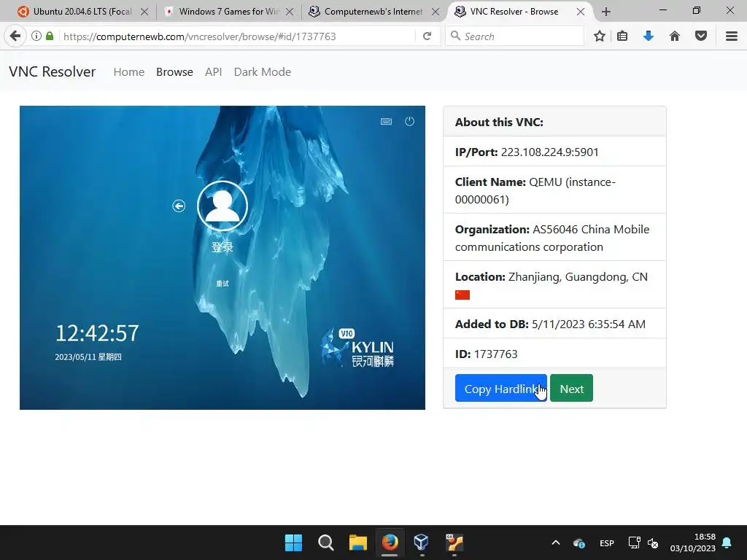Open a new browser tab

(606, 12)
